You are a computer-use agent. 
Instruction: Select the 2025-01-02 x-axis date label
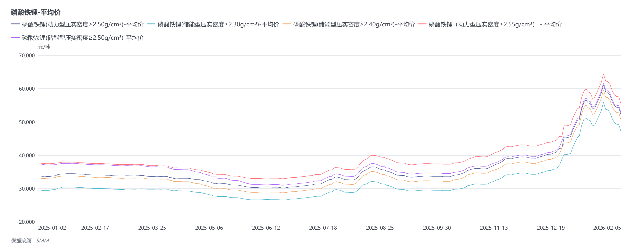(x=52, y=228)
